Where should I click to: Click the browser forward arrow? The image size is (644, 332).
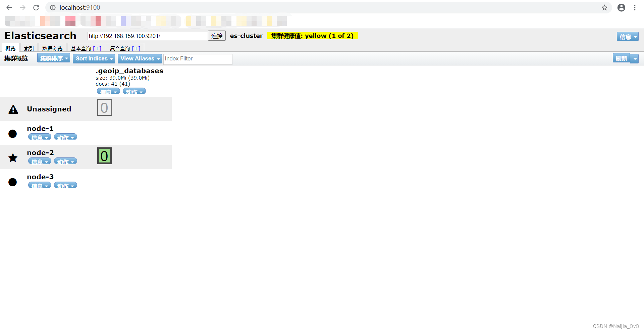(22, 7)
